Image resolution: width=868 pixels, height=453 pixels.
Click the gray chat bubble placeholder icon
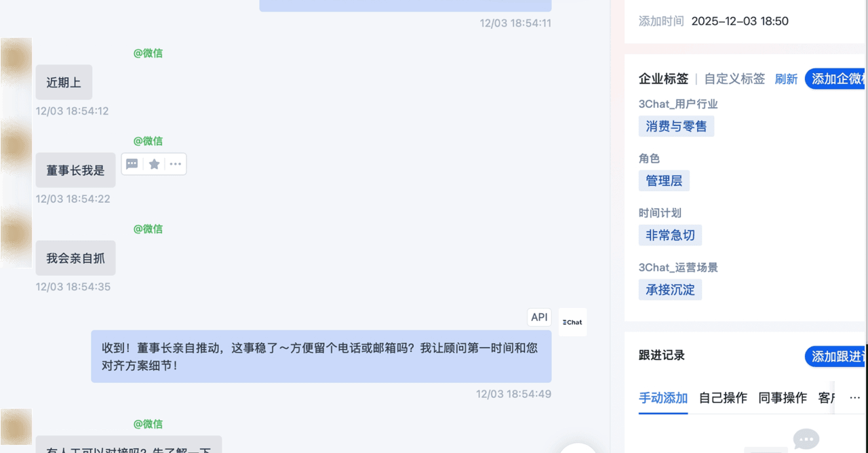point(806,439)
